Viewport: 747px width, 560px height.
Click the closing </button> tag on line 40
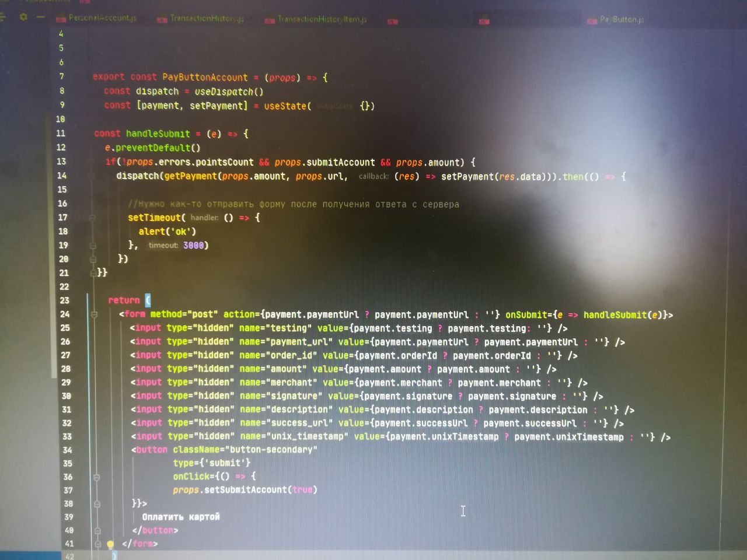[155, 531]
